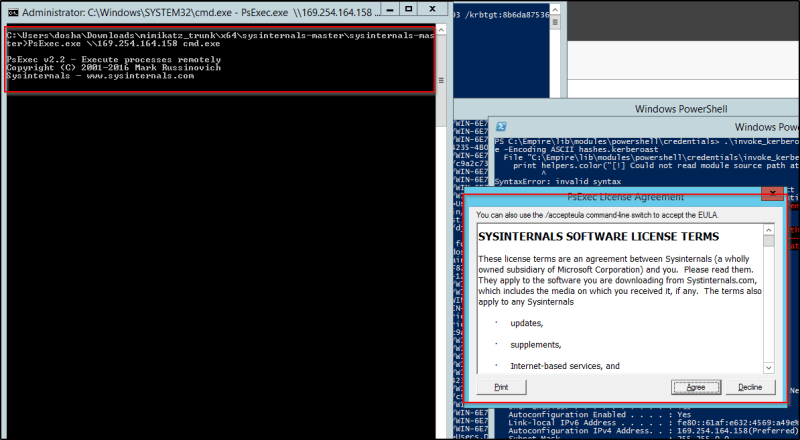The height and width of the screenshot is (440, 800).
Task: Decline the PsExec license terms
Action: click(750, 387)
